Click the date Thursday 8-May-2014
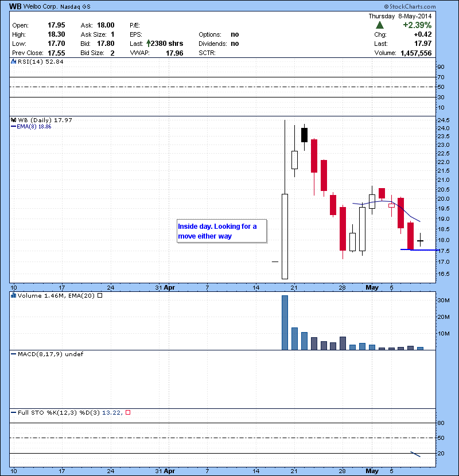459x476 pixels. 400,16
